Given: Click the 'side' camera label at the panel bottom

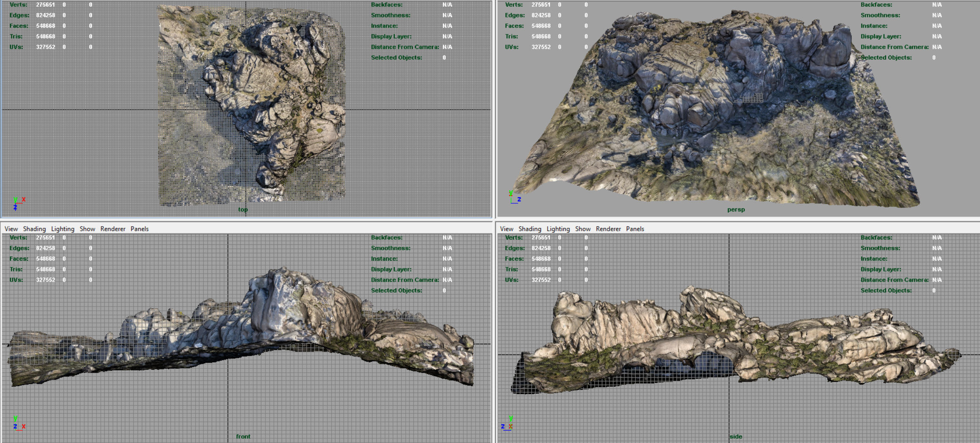Looking at the screenshot, I should [736, 437].
